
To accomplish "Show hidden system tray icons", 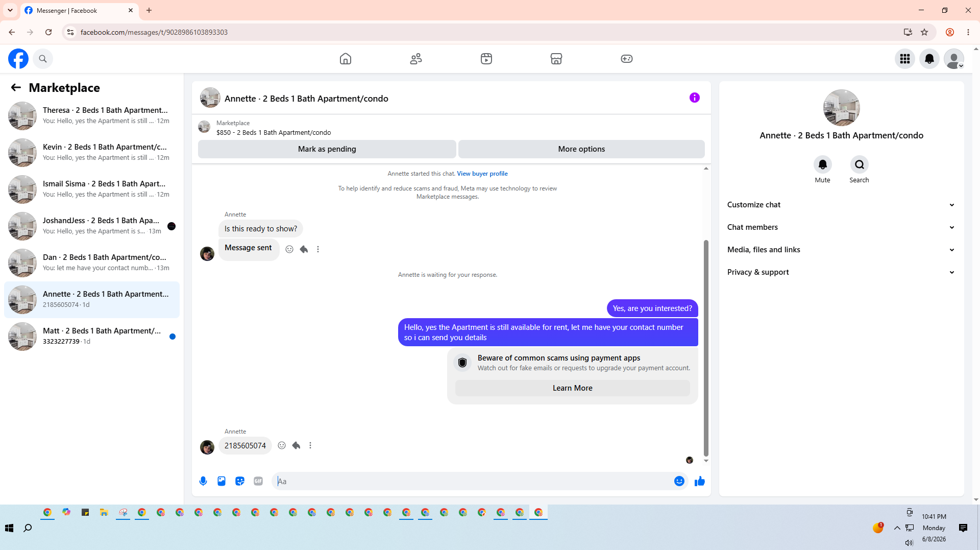I will pos(897,528).
